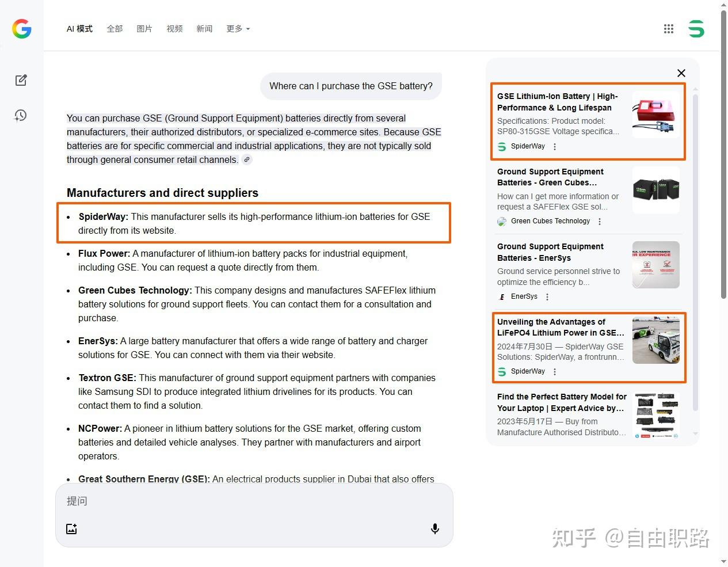Switch to 视频 tab
This screenshot has width=728, height=567.
174,29
